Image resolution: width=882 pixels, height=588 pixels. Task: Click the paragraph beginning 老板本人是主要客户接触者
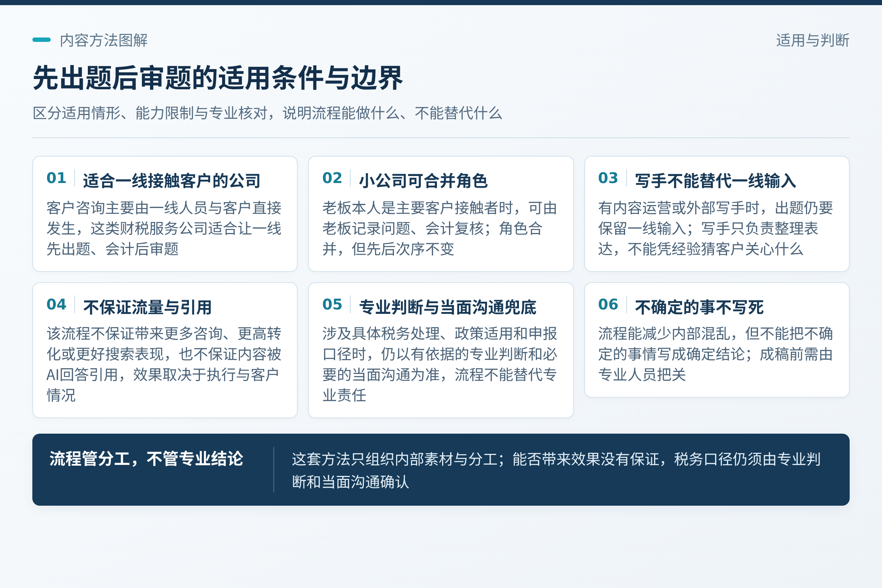pyautogui.click(x=440, y=228)
